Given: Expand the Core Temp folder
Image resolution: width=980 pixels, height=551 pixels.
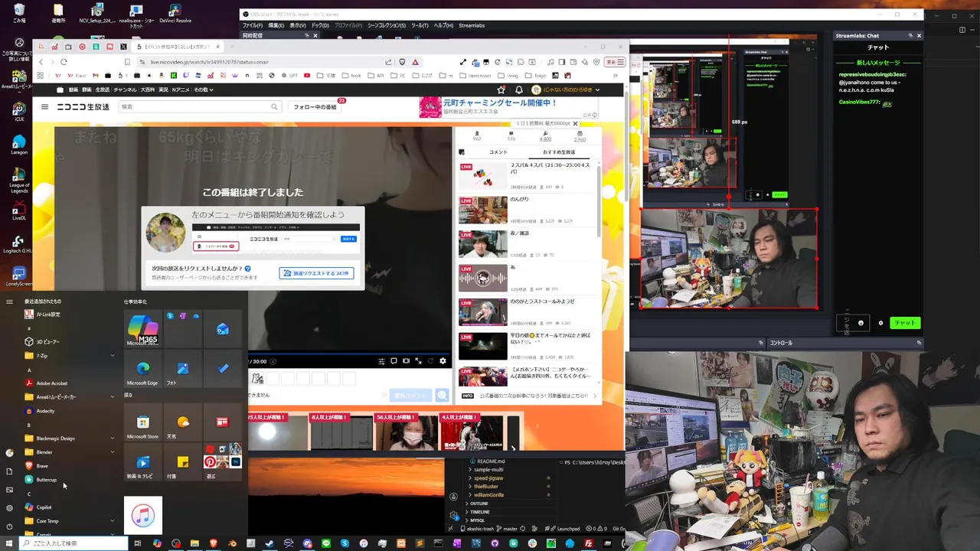Looking at the screenshot, I should [69, 521].
